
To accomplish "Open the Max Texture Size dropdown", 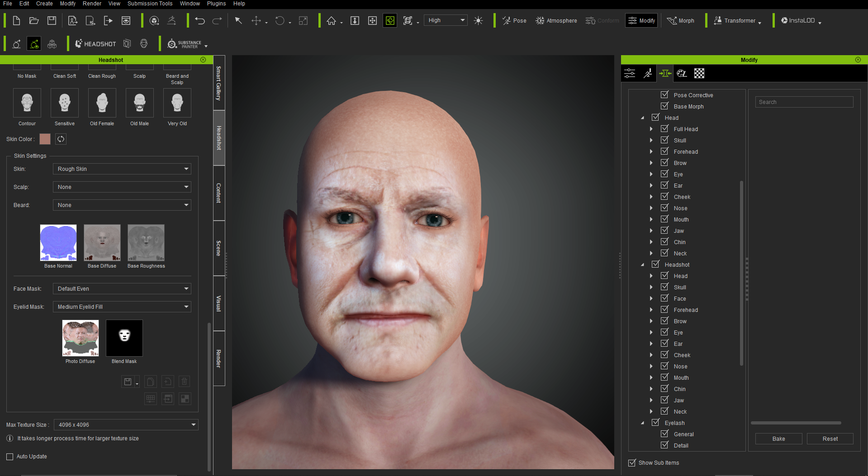I will (126, 425).
